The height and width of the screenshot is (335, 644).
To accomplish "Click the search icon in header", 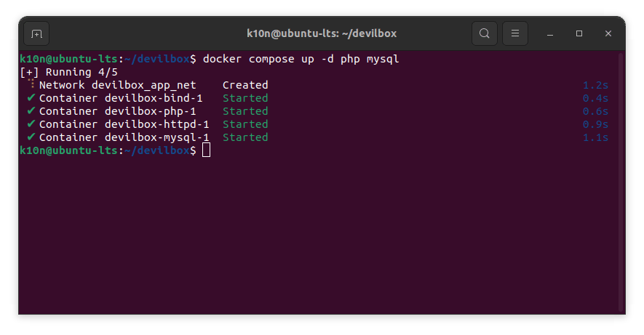I will [x=484, y=33].
